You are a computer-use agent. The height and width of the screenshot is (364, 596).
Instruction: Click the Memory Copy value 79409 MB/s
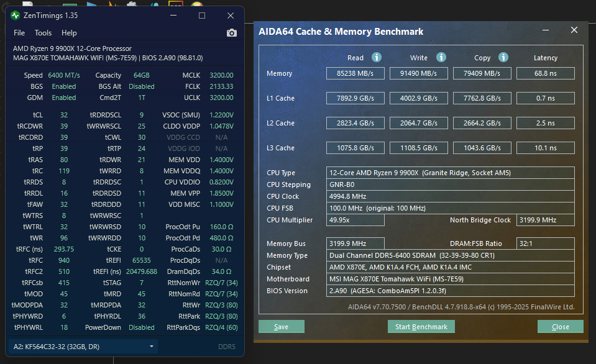(x=482, y=73)
